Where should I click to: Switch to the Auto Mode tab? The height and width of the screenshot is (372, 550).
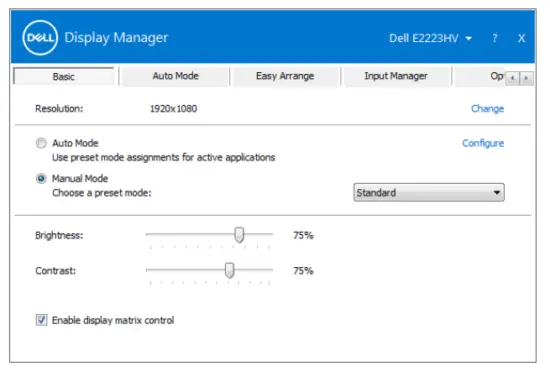175,76
